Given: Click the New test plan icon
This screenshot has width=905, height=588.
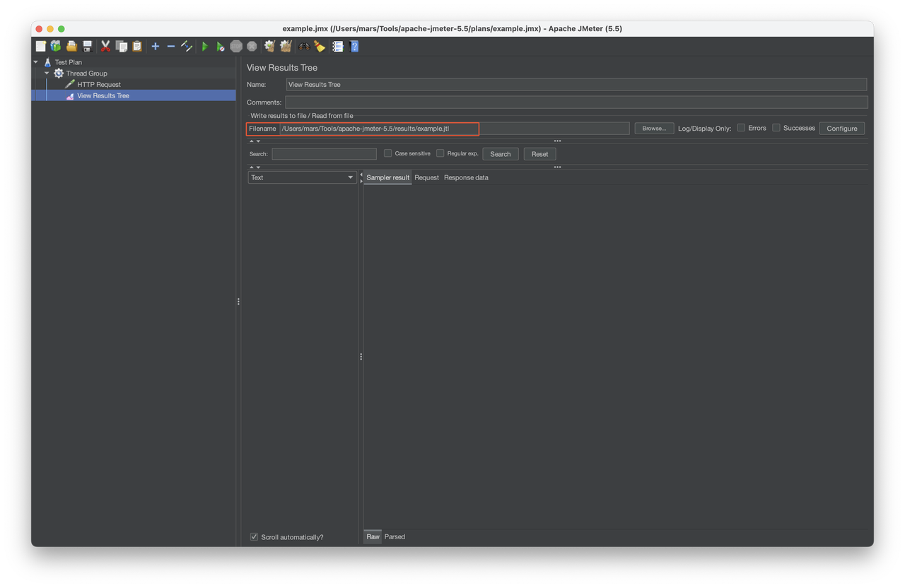Looking at the screenshot, I should pyautogui.click(x=41, y=47).
